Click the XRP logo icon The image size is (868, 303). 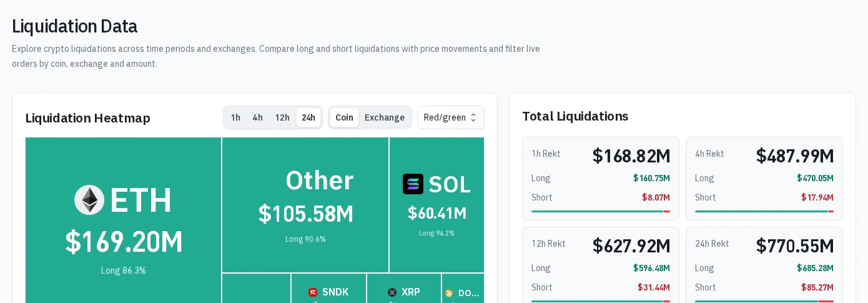[392, 292]
